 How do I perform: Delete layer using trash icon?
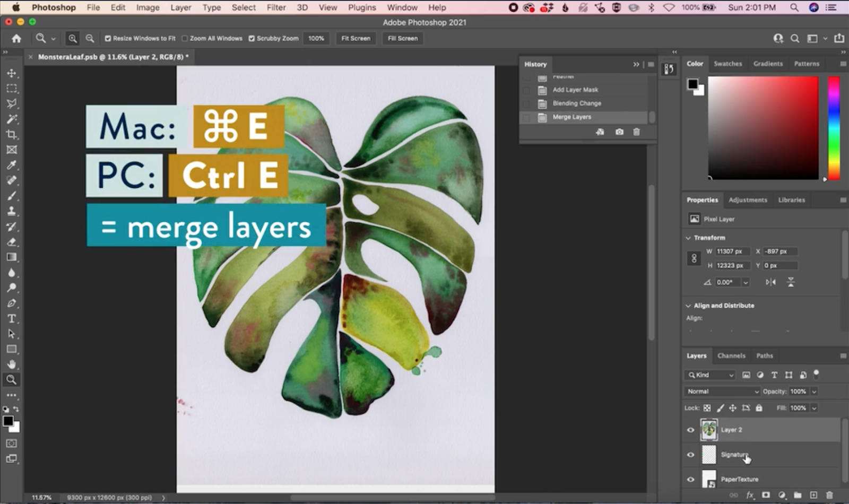point(830,495)
